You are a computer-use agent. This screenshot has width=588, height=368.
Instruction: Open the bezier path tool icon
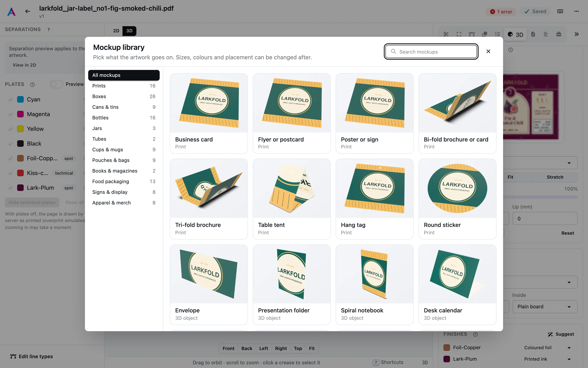pyautogui.click(x=472, y=34)
